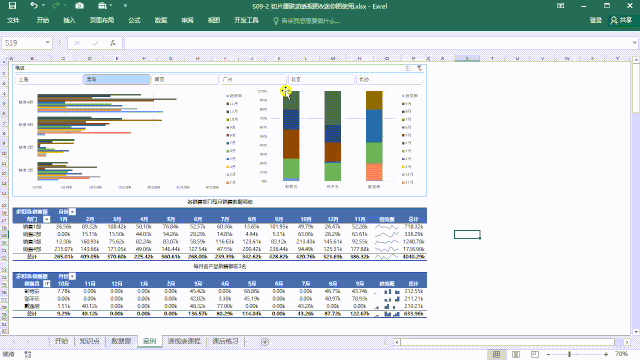Screen dimensions: 640x360
Task: Open the undo history dropdown arrow
Action: click(43, 6)
